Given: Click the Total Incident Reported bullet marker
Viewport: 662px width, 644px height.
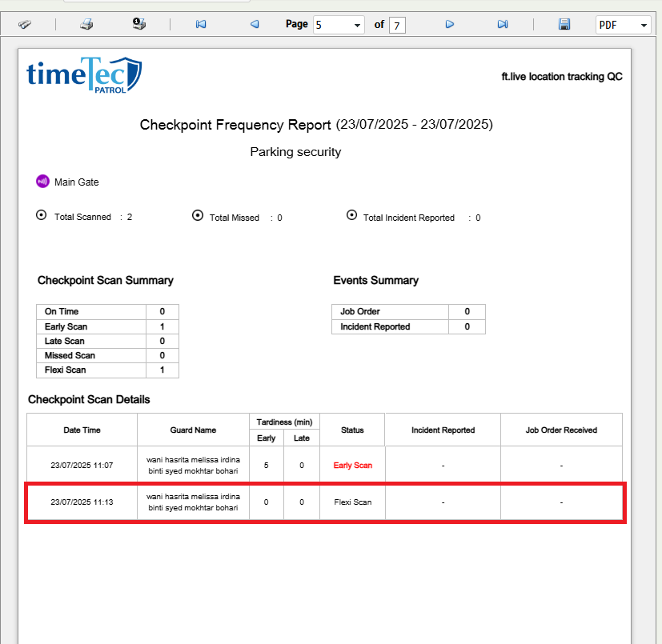Looking at the screenshot, I should [351, 215].
